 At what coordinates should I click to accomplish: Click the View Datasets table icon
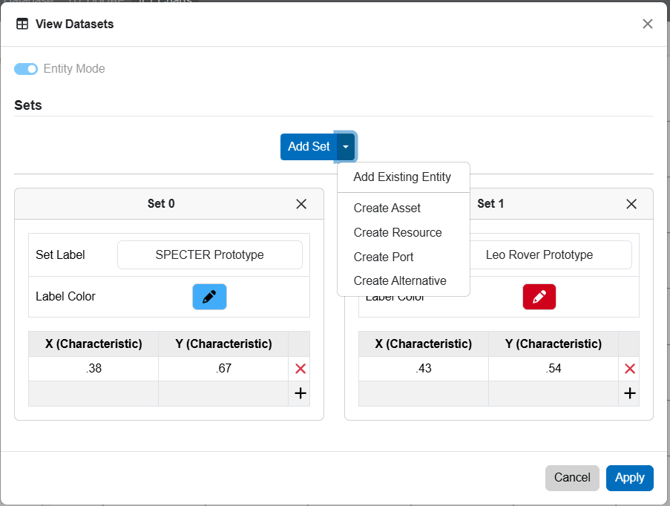click(22, 24)
